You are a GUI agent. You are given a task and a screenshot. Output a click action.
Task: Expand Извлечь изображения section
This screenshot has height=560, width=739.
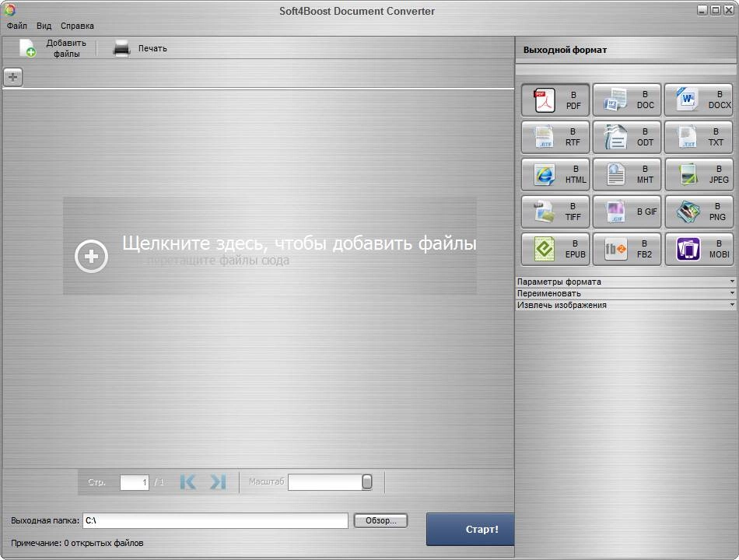tap(626, 305)
